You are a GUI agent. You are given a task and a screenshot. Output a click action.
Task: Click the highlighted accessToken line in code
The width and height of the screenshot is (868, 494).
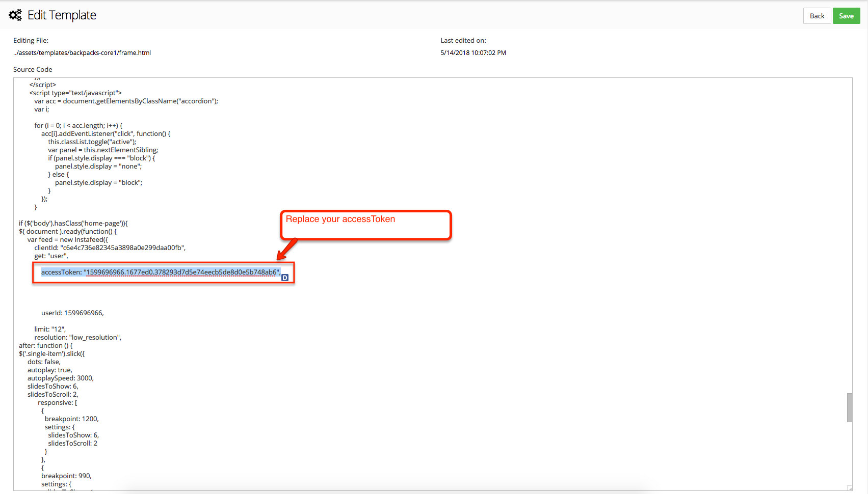click(161, 272)
